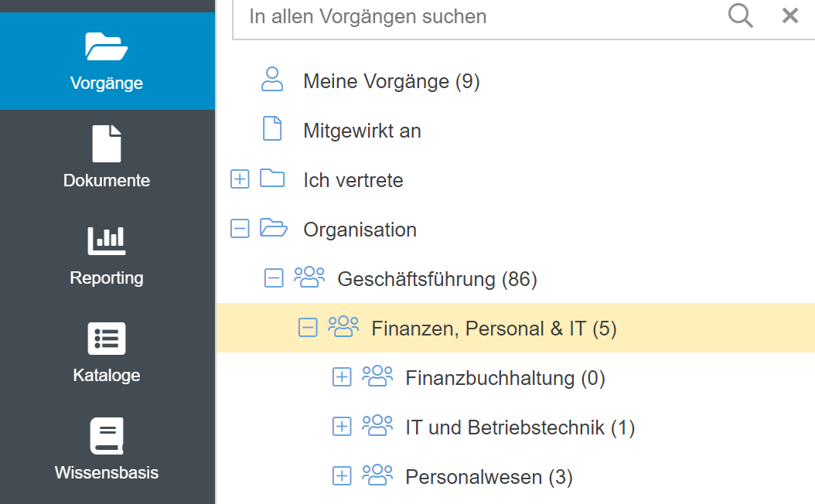Open the Vorgänge section in sidebar
The height and width of the screenshot is (504, 815).
coord(107,60)
